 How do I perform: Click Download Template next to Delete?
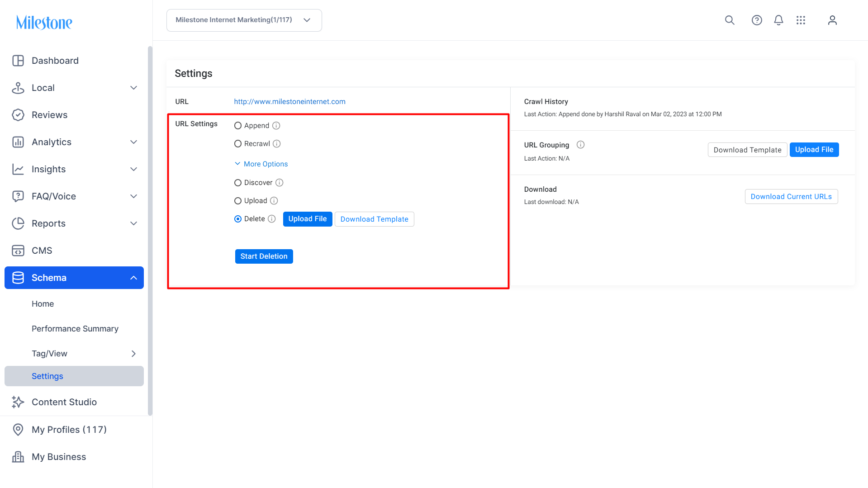pos(375,219)
